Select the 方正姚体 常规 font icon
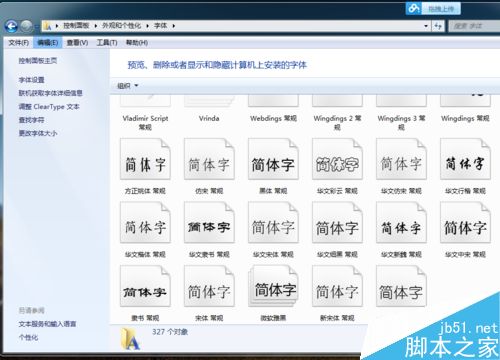The width and height of the screenshot is (500, 360). click(x=145, y=159)
